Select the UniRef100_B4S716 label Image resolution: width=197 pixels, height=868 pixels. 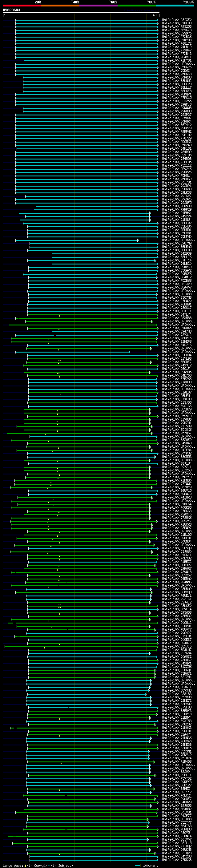(x=176, y=345)
